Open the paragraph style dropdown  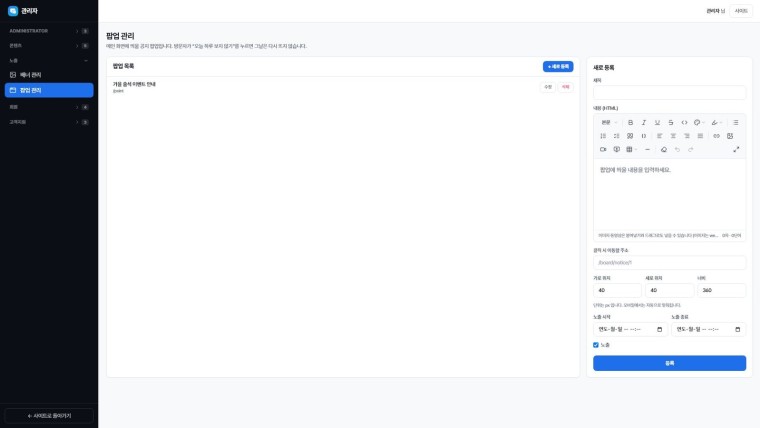[609, 123]
